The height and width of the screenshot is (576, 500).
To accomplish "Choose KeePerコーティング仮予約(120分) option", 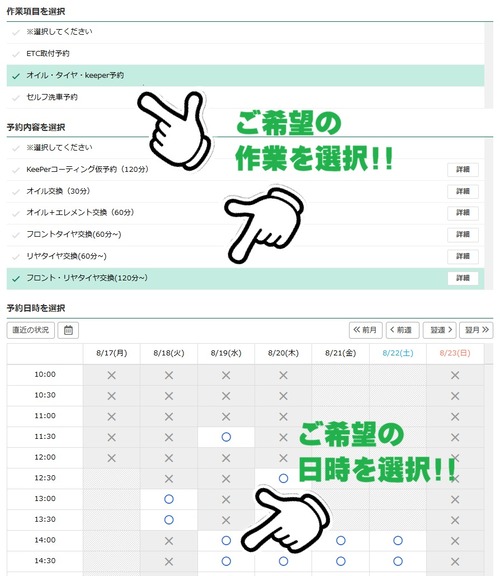I will pyautogui.click(x=245, y=170).
